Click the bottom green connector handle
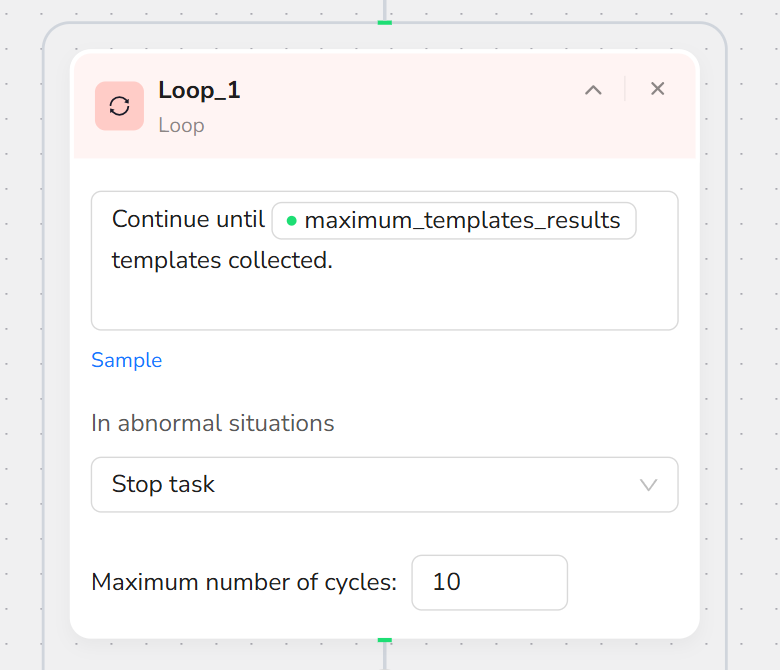Viewport: 780px width, 670px height. [385, 640]
